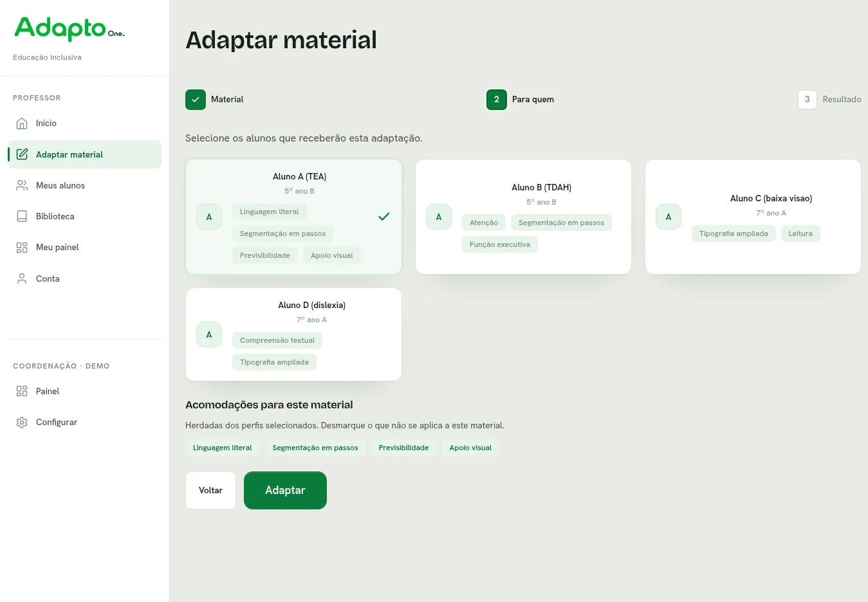Click Aluno B (TDAH) avatar badge
This screenshot has height=602, width=868.
point(439,217)
